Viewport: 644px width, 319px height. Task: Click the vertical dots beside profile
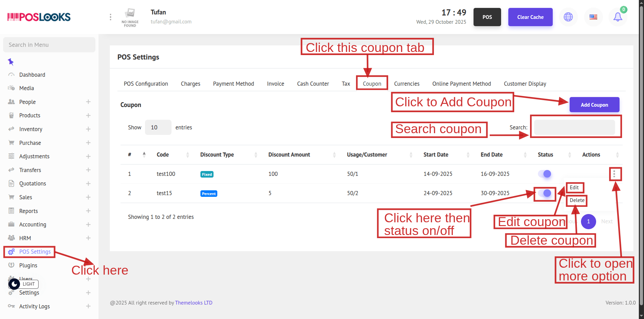pos(110,17)
